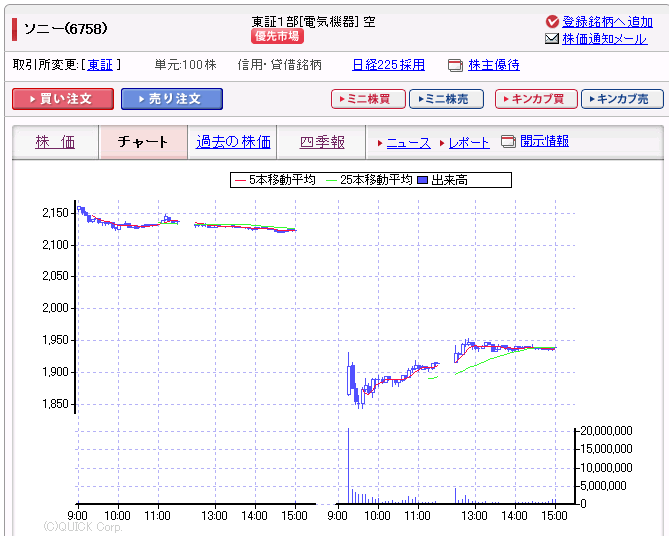Screen dimensions: 669x536
Task: Click the red arrow before ニュース
Action: pyautogui.click(x=380, y=143)
